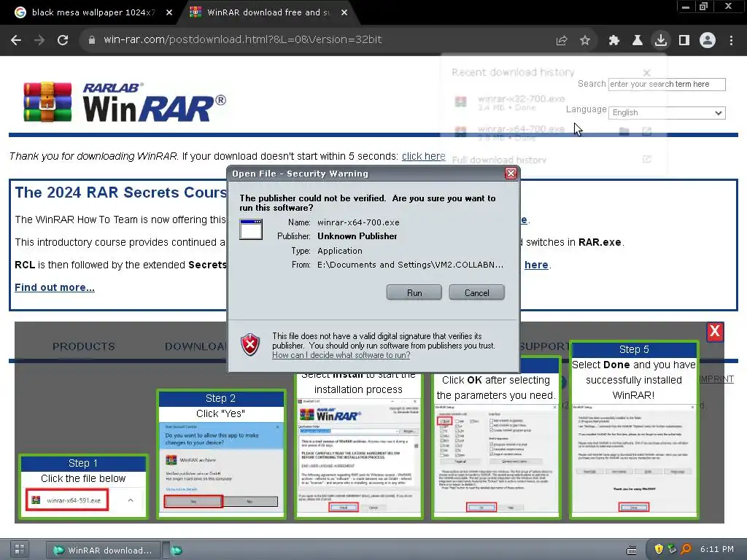Open the 'Find out more...' link

(55, 287)
